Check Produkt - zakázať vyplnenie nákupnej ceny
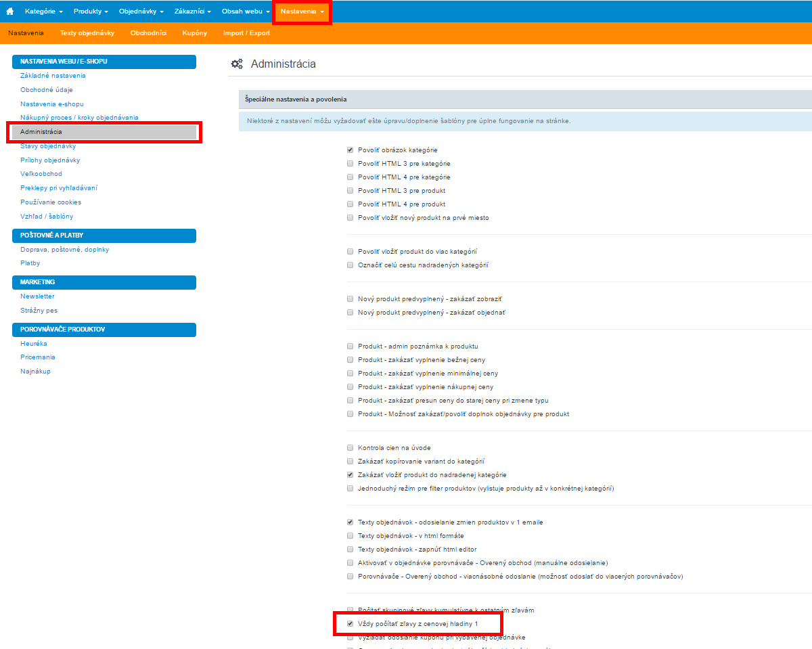This screenshot has height=649, width=812. coord(351,387)
